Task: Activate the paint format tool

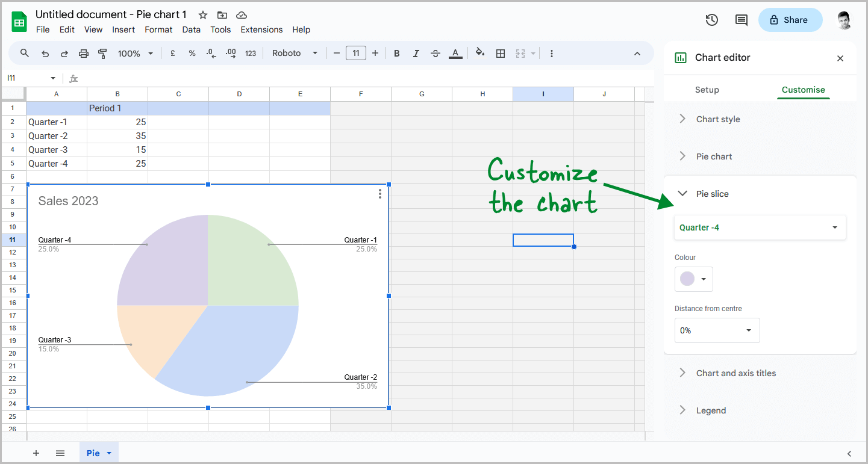Action: coord(102,54)
